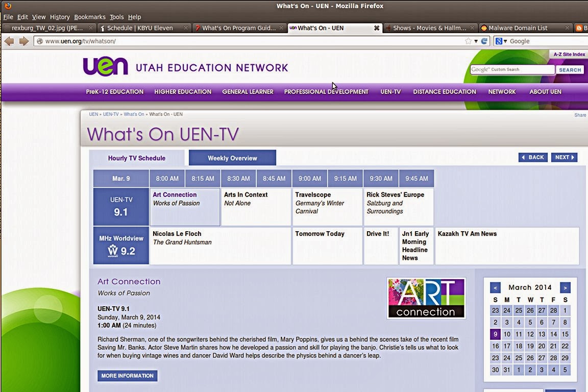Click in the Google Custom Search field
Screen dimensions: 588x392
click(x=512, y=70)
